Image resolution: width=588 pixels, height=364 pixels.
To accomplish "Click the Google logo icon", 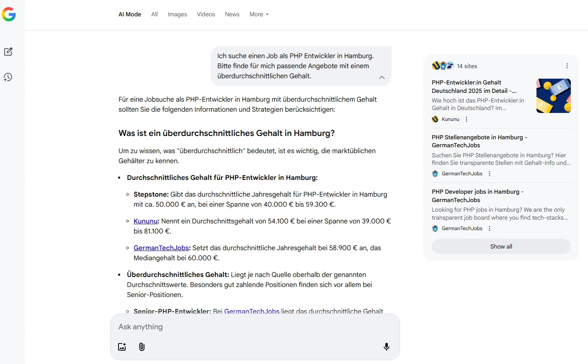I will (9, 15).
